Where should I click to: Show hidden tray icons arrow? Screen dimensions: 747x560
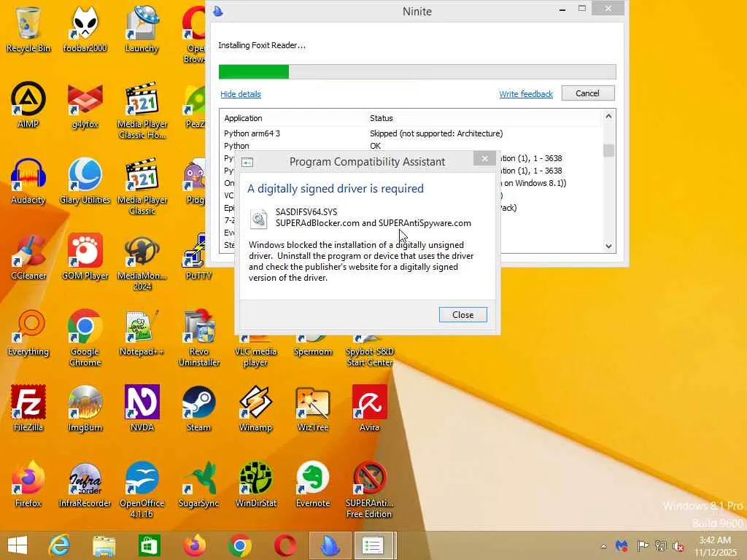603,546
